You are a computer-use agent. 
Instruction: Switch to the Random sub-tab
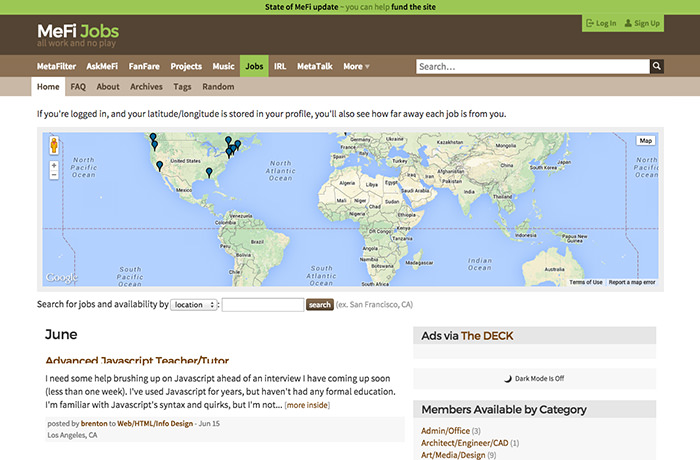coord(218,87)
